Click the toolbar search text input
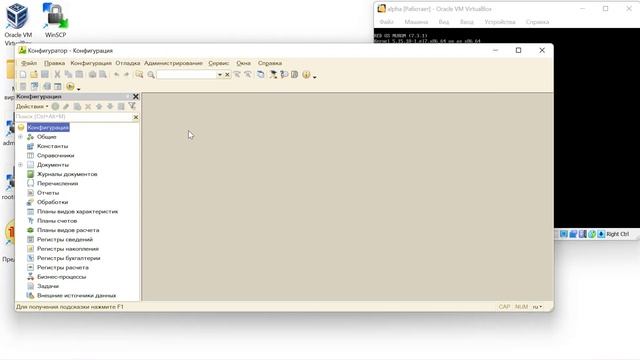The height and width of the screenshot is (360, 640). tap(187, 75)
